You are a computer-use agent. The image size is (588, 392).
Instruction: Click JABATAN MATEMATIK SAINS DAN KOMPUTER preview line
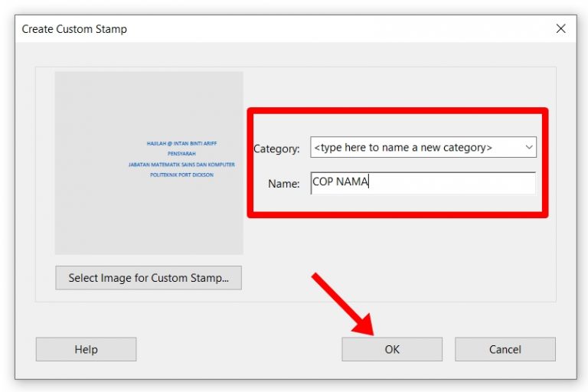[181, 165]
